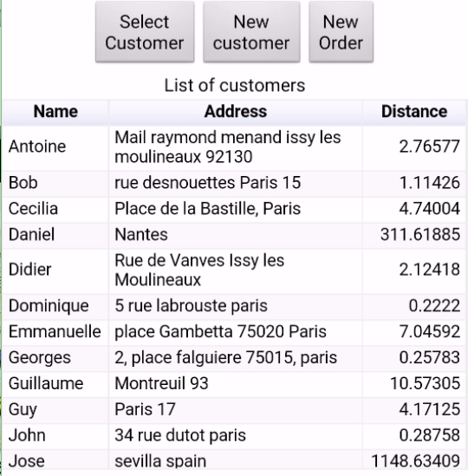Screen dimensions: 468x476
Task: Click Bob's distance value 1.11426
Action: click(430, 183)
